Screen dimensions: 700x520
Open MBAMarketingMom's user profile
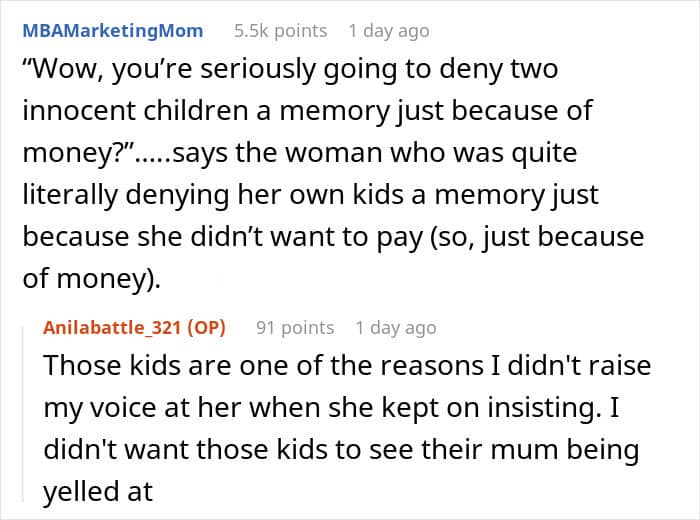112,31
